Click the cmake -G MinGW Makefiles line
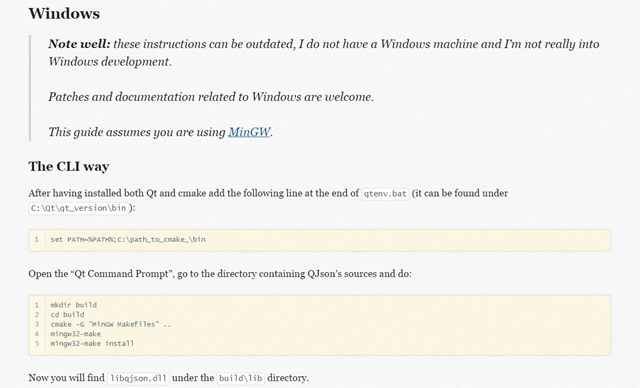 pyautogui.click(x=111, y=324)
